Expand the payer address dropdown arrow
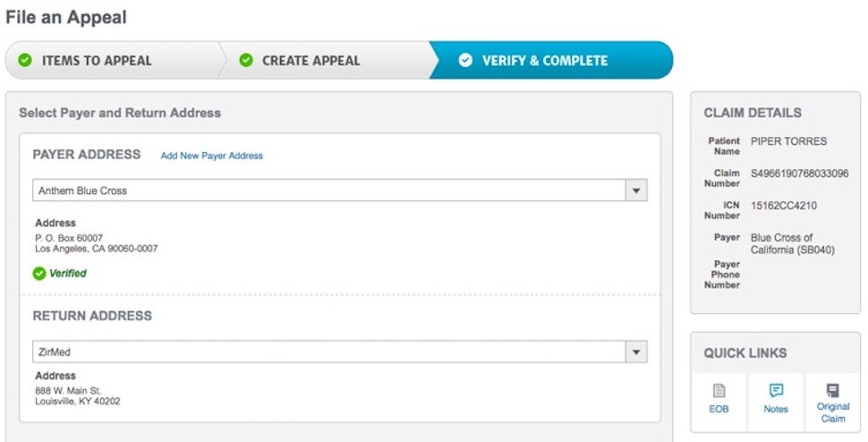 635,191
